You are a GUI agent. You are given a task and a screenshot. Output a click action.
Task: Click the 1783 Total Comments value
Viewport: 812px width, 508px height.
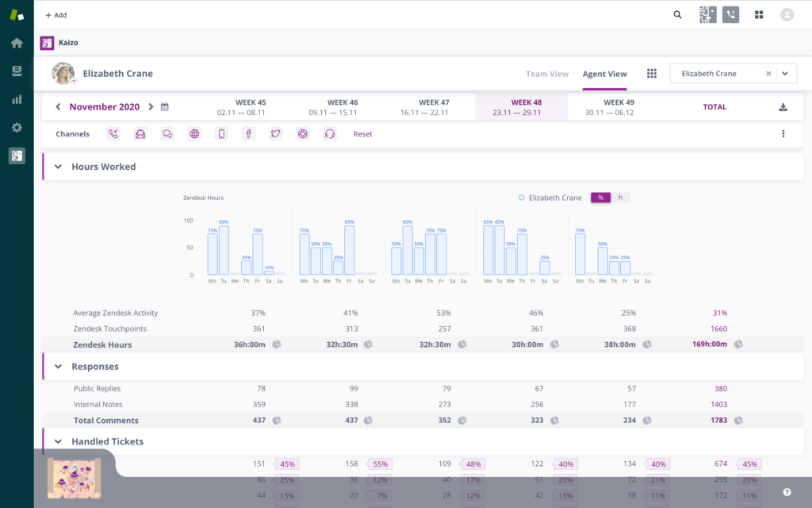coord(718,421)
